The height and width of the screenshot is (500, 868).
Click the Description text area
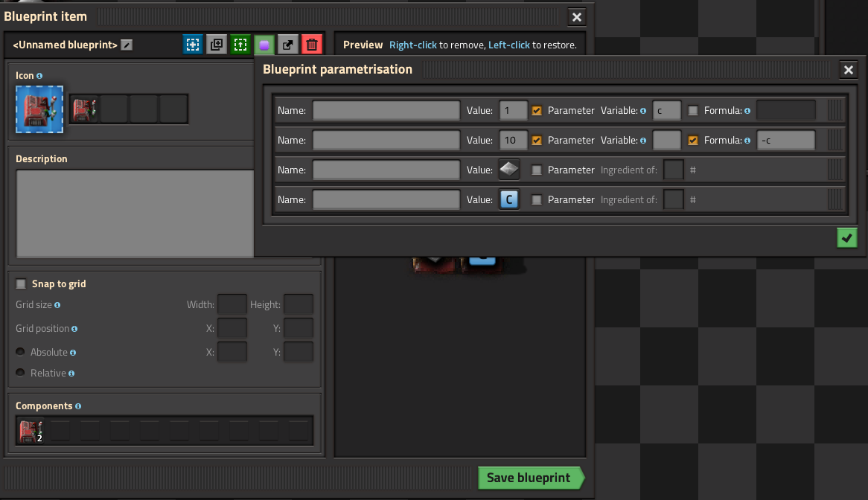tap(134, 213)
